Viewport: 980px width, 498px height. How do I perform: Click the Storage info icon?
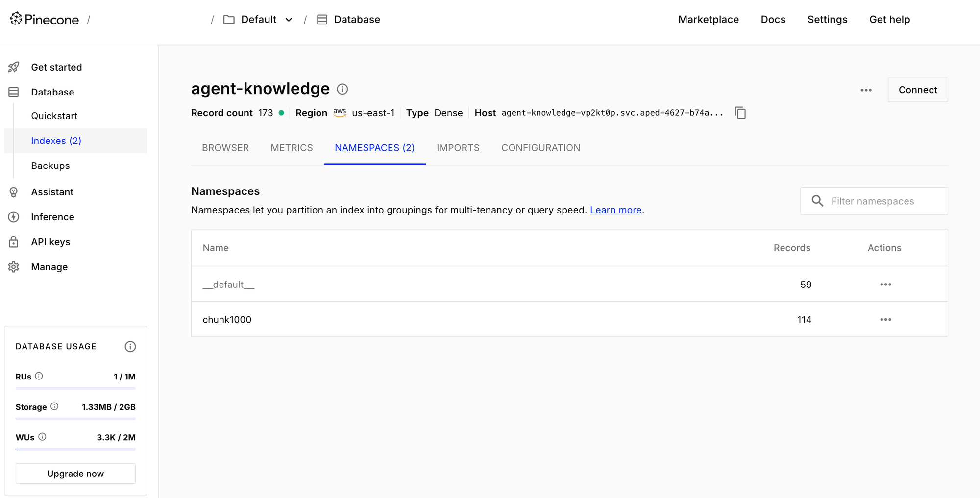pos(54,406)
